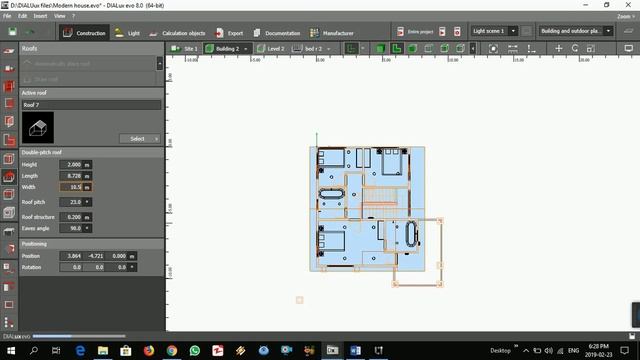
Task: Click the roof type thumbnail preview
Action: [38, 127]
